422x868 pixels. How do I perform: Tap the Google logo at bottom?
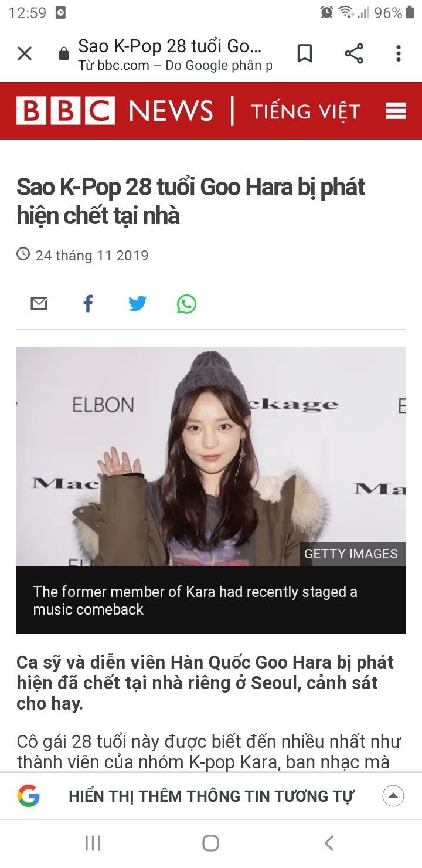(28, 796)
